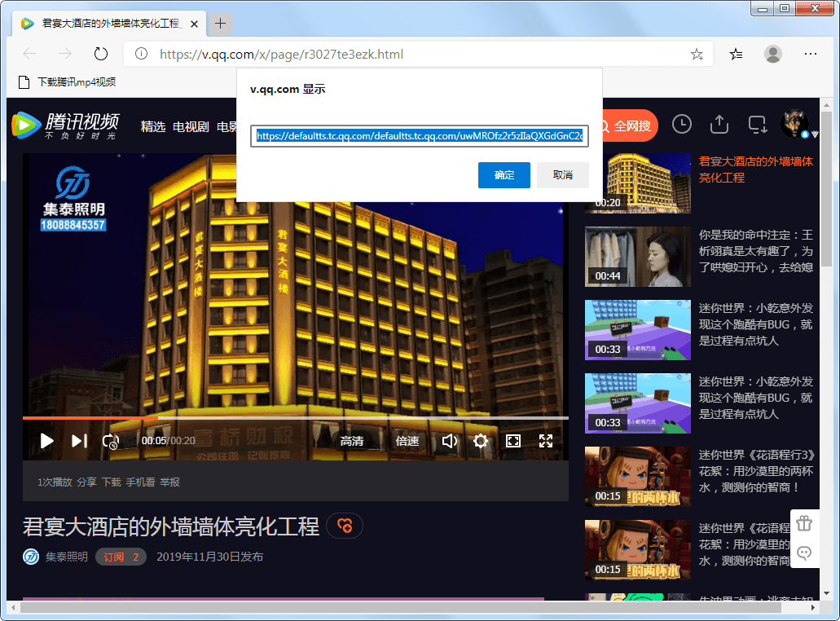Viewport: 840px width, 621px height.
Task: Open the browser settings and more menu
Action: tap(811, 54)
